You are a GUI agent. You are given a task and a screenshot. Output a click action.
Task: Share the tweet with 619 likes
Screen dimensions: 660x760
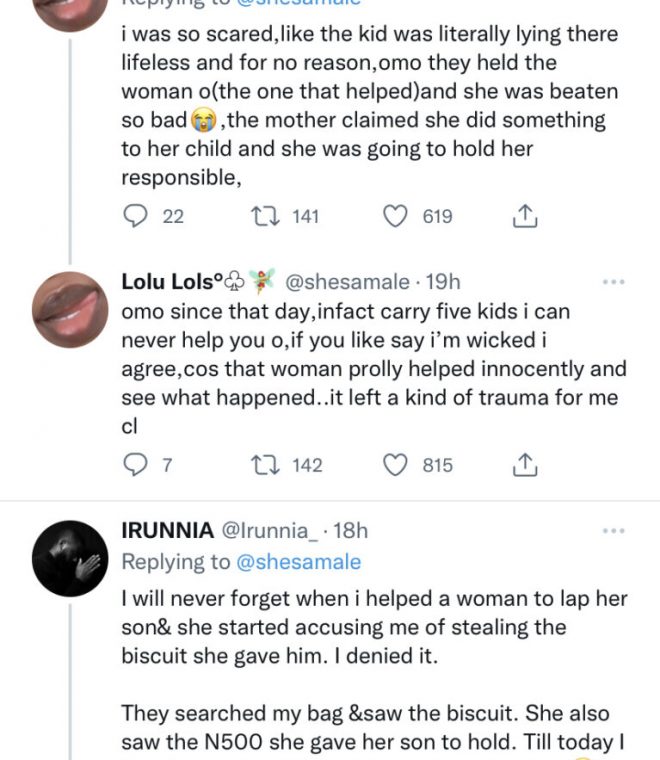[x=526, y=216]
